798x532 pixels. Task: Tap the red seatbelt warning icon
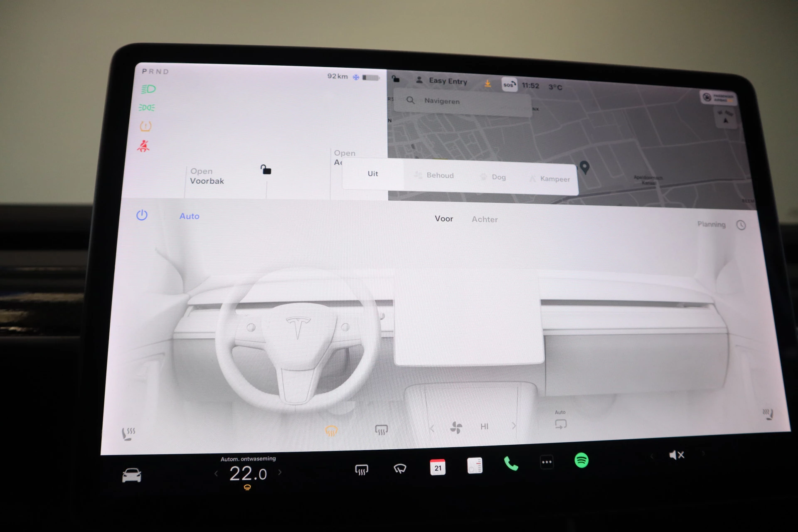143,146
